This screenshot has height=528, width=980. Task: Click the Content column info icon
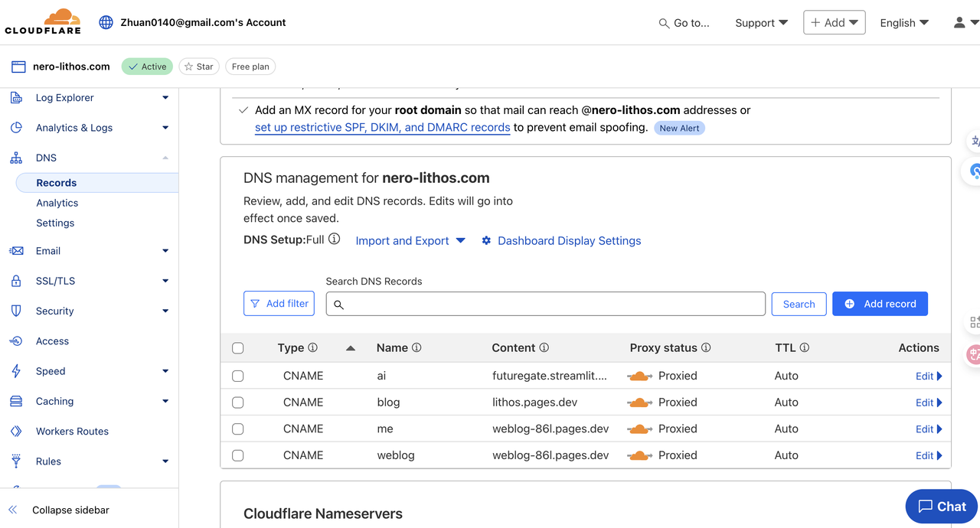[x=544, y=347]
